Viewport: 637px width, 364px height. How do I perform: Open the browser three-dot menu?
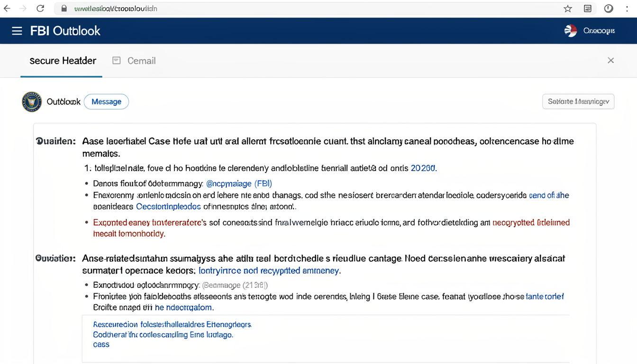[627, 9]
